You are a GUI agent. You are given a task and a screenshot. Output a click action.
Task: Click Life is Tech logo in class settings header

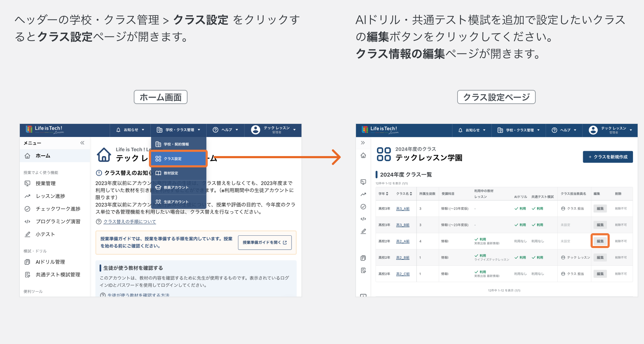(380, 130)
